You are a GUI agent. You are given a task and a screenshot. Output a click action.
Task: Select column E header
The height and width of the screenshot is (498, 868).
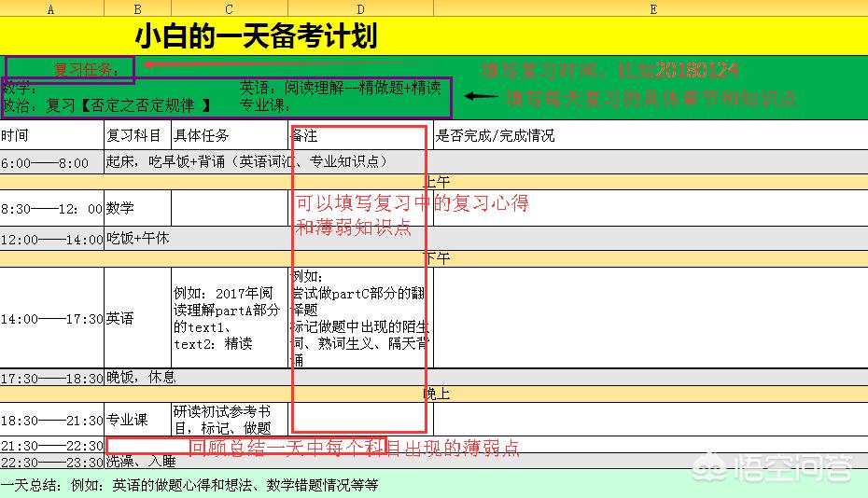click(x=651, y=8)
